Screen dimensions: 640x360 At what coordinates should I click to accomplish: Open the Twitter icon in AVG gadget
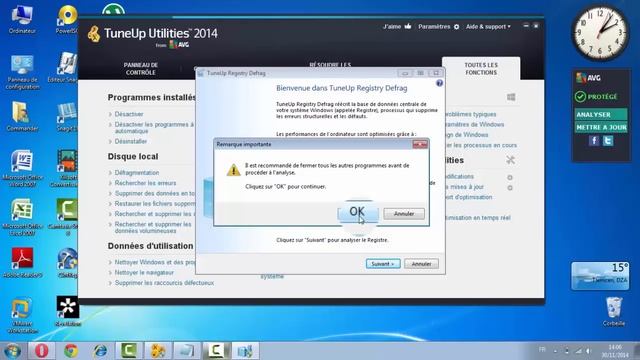click(608, 141)
